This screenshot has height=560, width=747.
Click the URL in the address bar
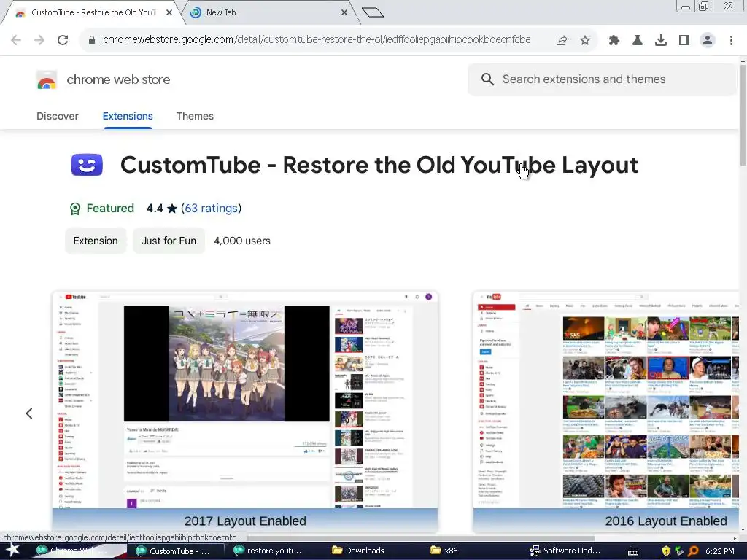tap(317, 39)
